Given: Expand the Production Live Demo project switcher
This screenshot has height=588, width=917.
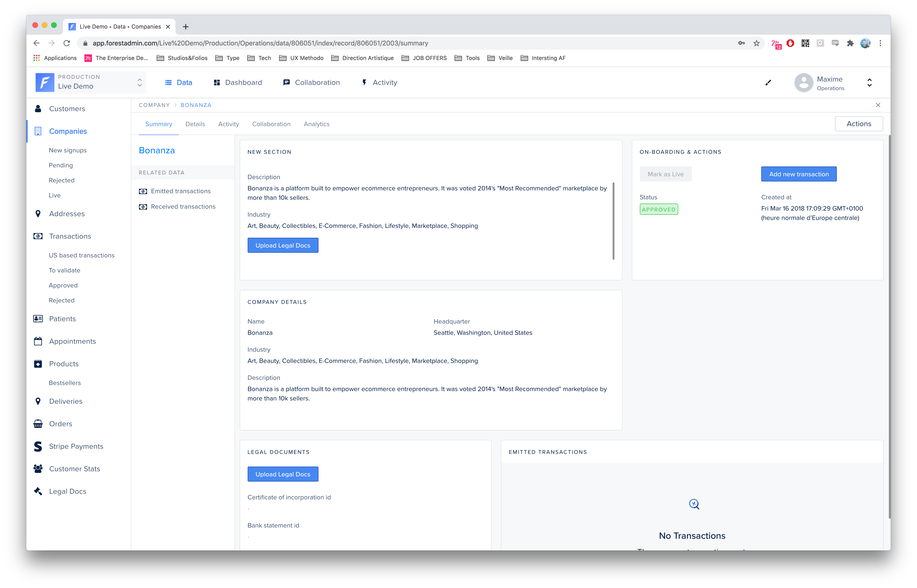Looking at the screenshot, I should [140, 83].
